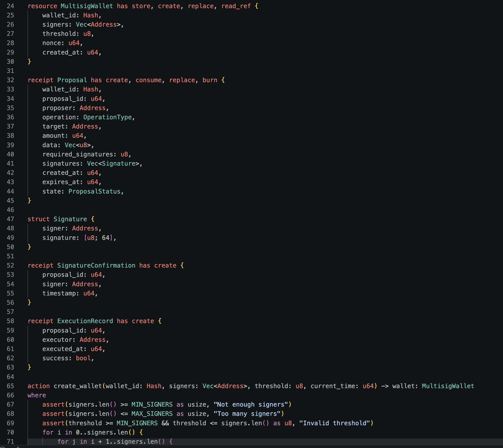Place cursor on threshold field on line 27
Image resolution: width=503 pixels, height=448 pixels.
click(x=59, y=34)
